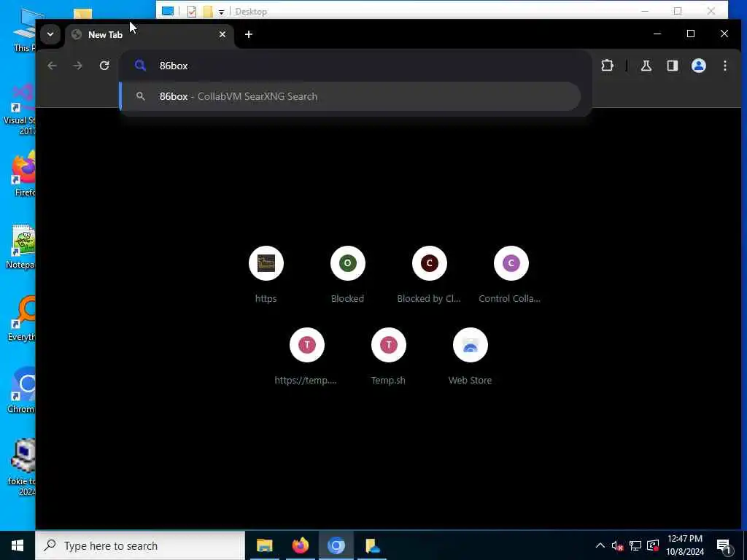Open the Blocked shortcut tile
The height and width of the screenshot is (560, 747).
point(348,275)
